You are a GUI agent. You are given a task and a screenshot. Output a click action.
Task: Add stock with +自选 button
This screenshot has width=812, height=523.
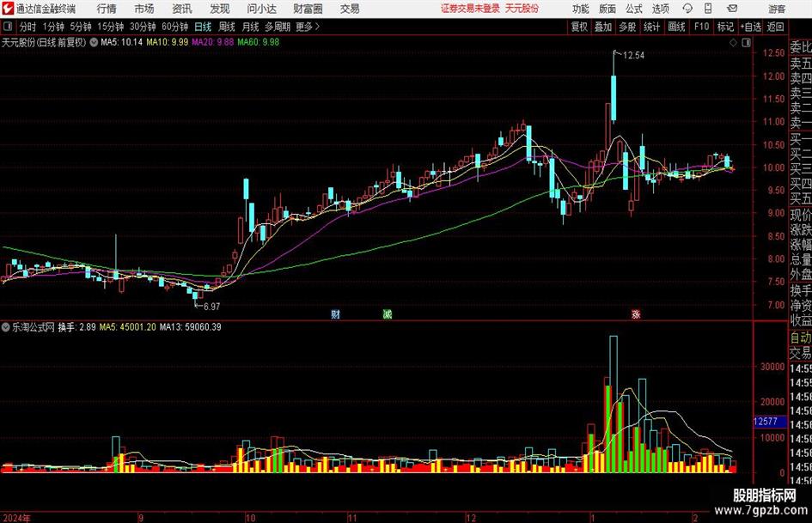coord(751,27)
